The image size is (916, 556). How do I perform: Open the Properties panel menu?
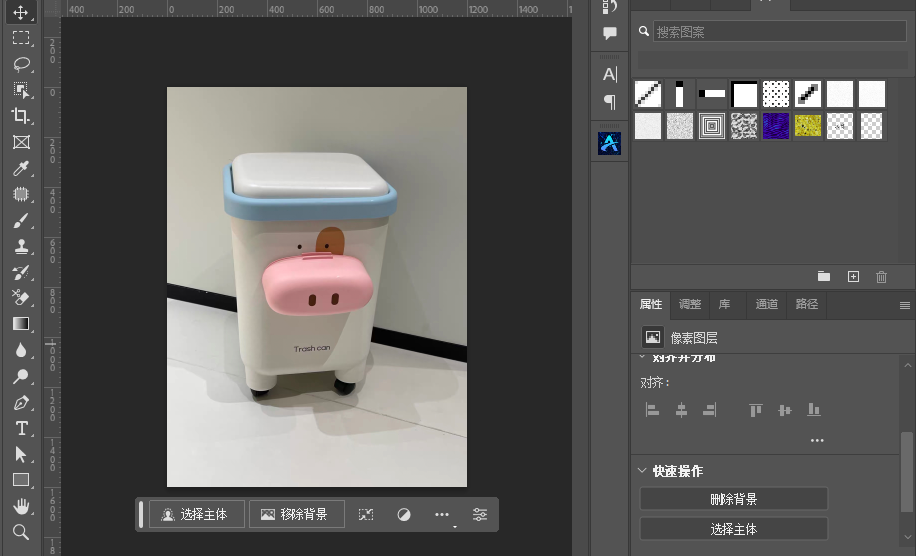coord(905,305)
